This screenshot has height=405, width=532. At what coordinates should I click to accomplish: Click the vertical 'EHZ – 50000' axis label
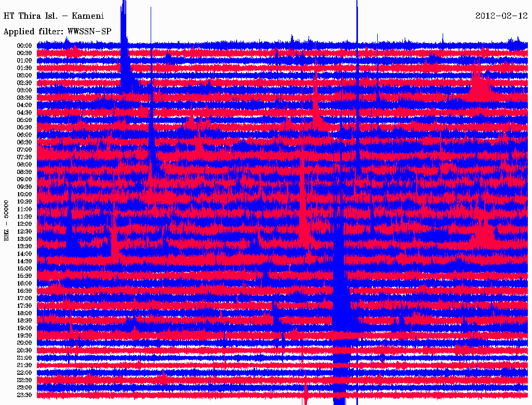pos(6,221)
